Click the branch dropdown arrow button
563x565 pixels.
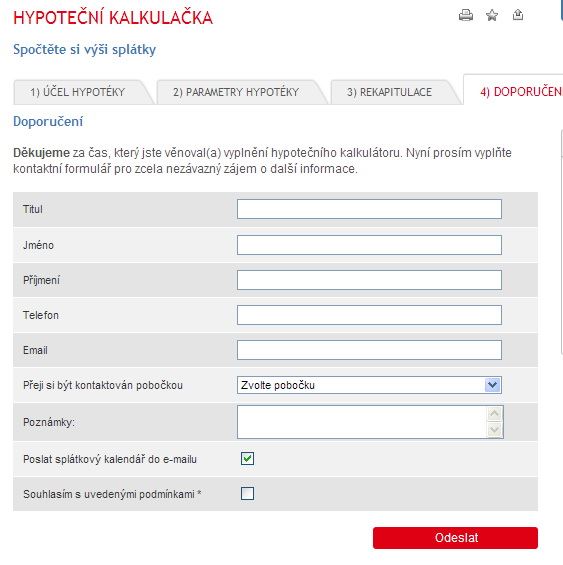click(492, 385)
